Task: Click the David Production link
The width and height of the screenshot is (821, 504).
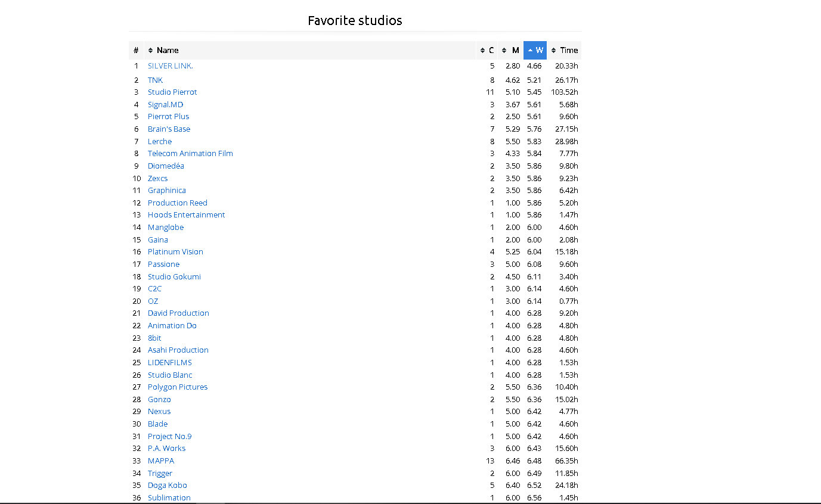Action: click(178, 313)
